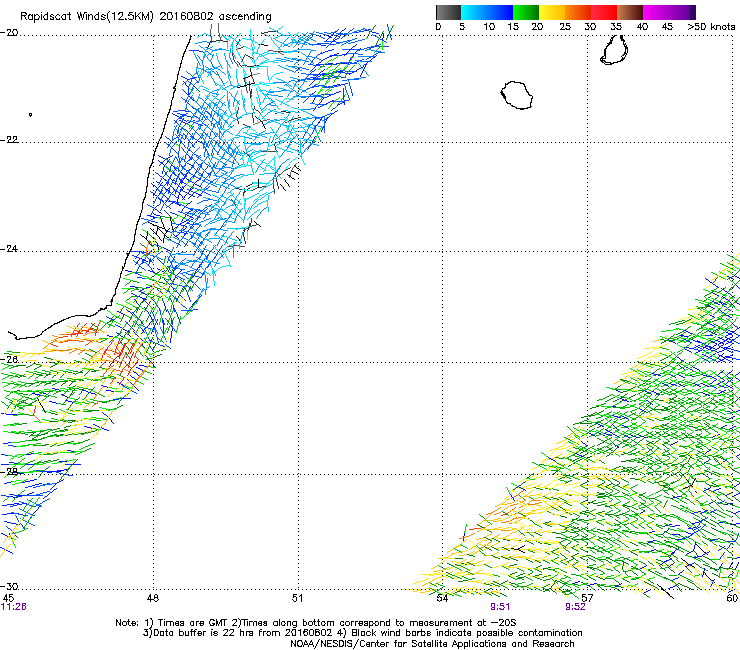Click the island outline near 57.5E at top

[x=614, y=49]
